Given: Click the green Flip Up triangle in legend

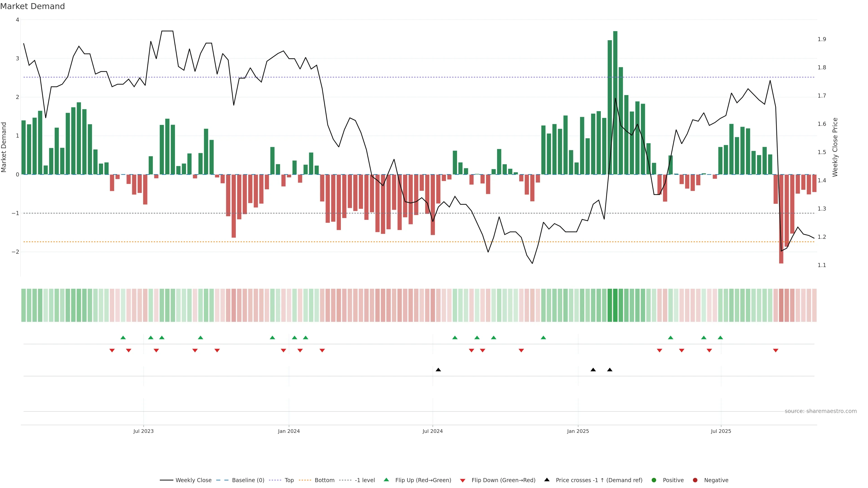Looking at the screenshot, I should (386, 480).
